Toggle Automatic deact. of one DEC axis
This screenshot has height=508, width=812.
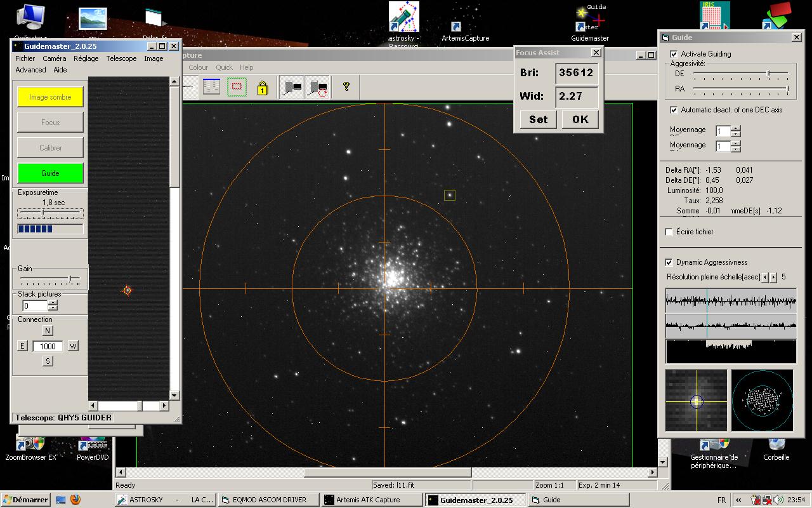(x=674, y=110)
